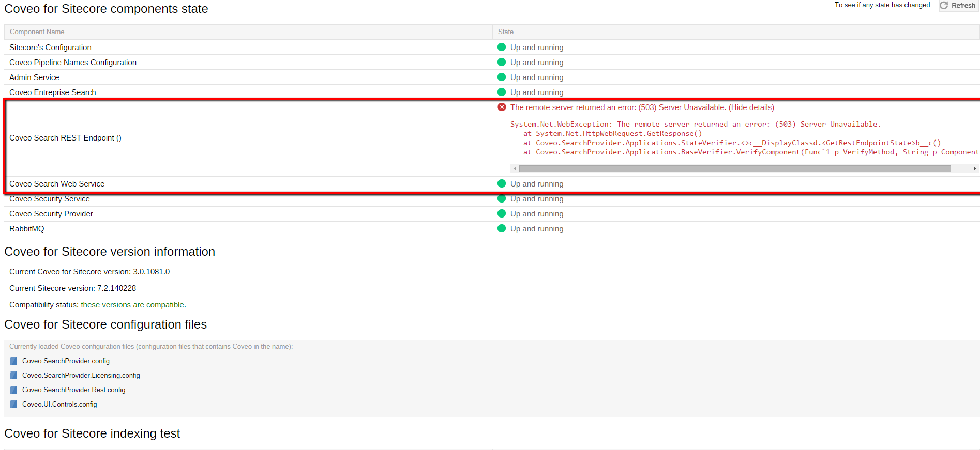Image resolution: width=980 pixels, height=450 pixels.
Task: Click the BaseVerifier.VerifyComponent stack trace line
Action: (751, 152)
